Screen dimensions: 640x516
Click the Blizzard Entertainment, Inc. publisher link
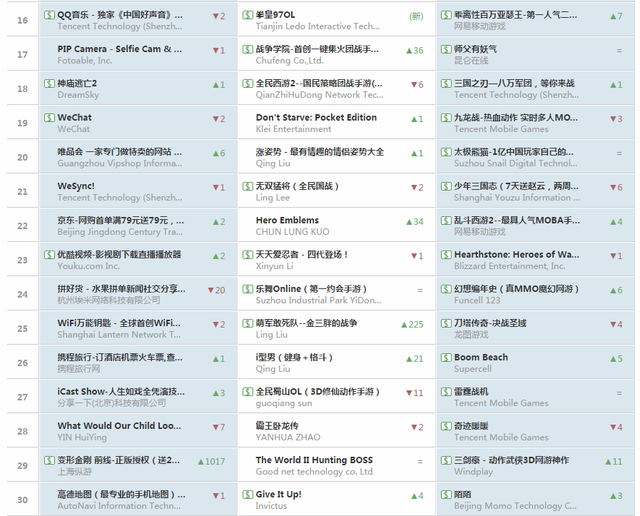point(509,267)
